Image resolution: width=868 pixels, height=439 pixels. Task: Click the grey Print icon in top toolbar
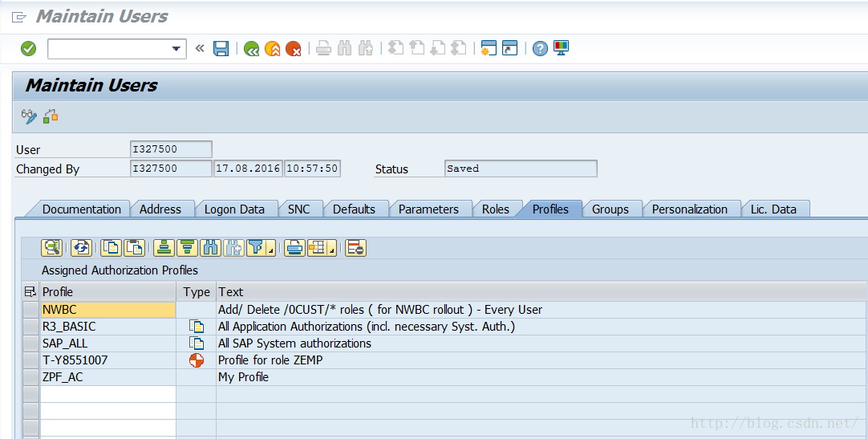[x=323, y=49]
